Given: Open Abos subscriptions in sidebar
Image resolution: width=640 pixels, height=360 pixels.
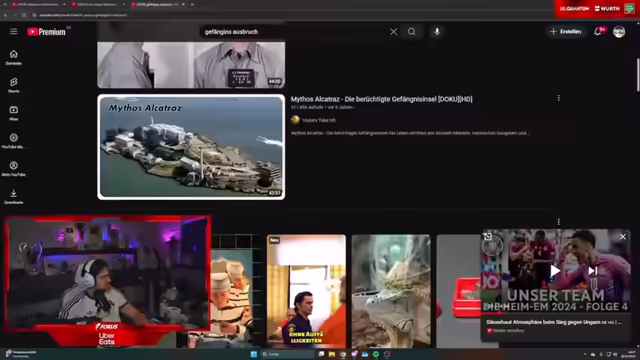Looking at the screenshot, I should click(13, 113).
